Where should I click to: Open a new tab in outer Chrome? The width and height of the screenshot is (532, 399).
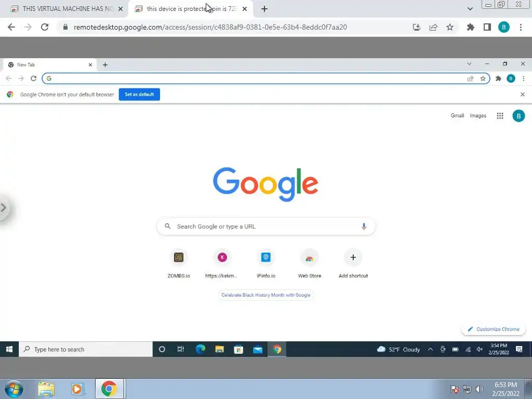click(264, 9)
